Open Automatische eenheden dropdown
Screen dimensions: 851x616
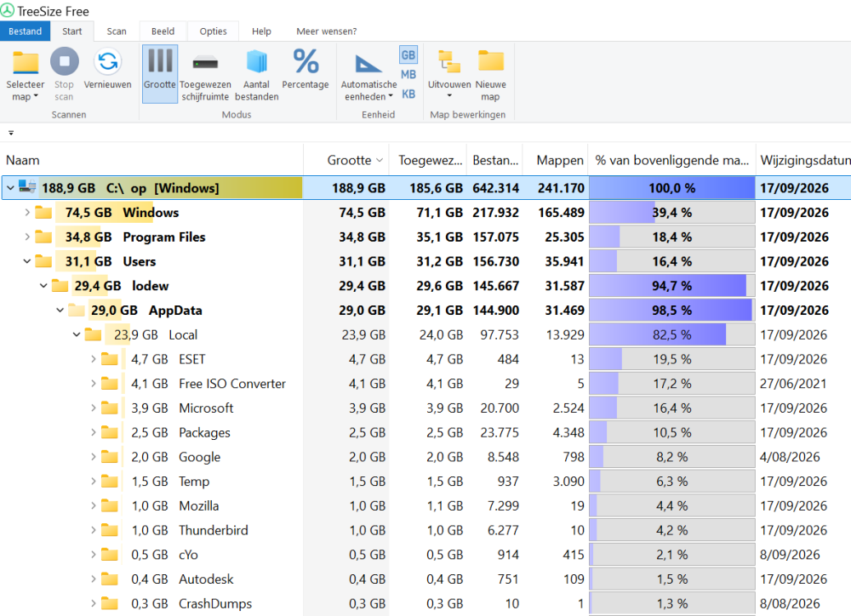tap(368, 73)
